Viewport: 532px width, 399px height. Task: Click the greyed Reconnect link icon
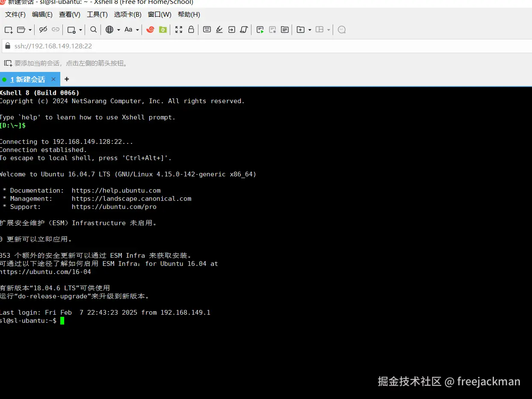[x=56, y=30]
